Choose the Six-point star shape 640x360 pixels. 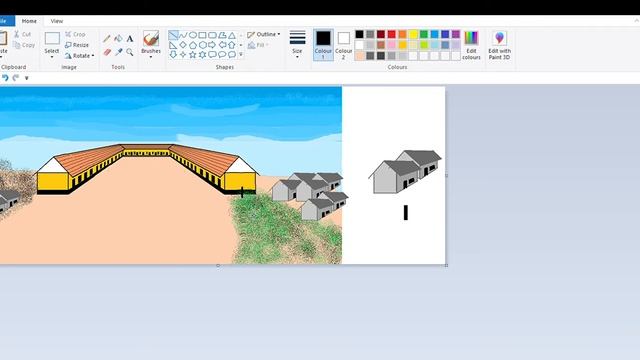(x=202, y=54)
